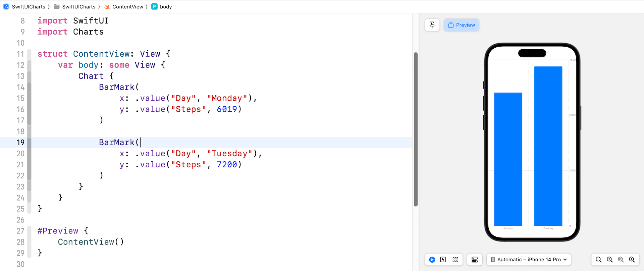
Task: Open the Automatic – iPhone 14 Pro device dropdown
Action: click(x=529, y=260)
